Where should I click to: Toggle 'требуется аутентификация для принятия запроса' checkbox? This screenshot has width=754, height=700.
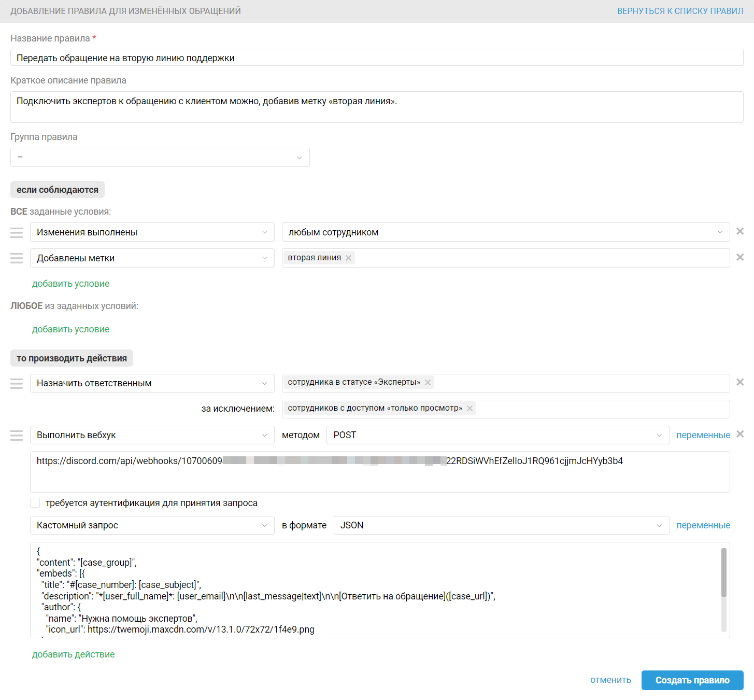click(35, 502)
